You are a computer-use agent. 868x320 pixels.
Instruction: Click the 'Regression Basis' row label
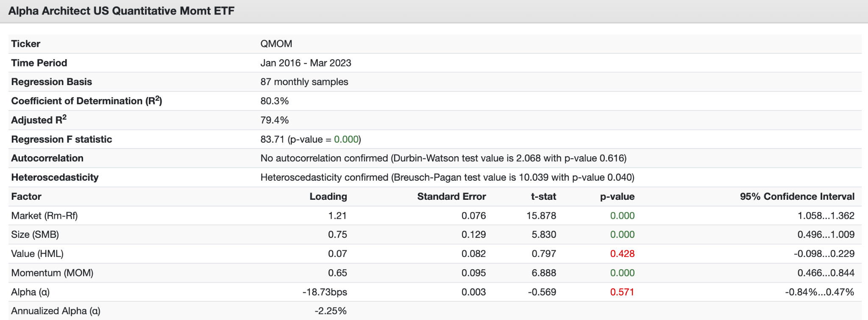click(x=52, y=82)
